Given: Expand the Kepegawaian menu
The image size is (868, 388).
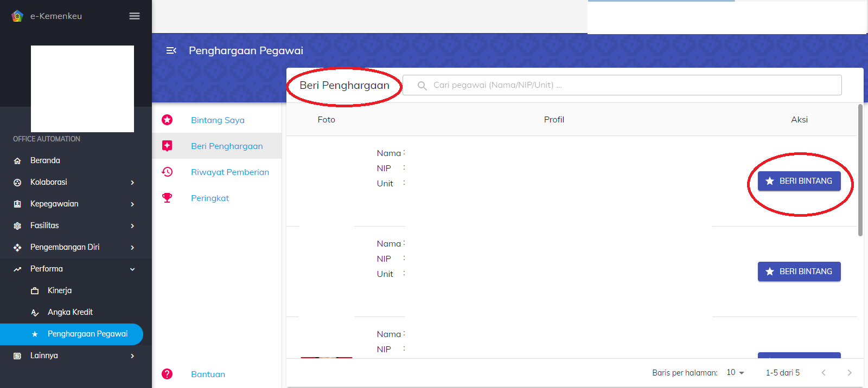Looking at the screenshot, I should tap(132, 204).
